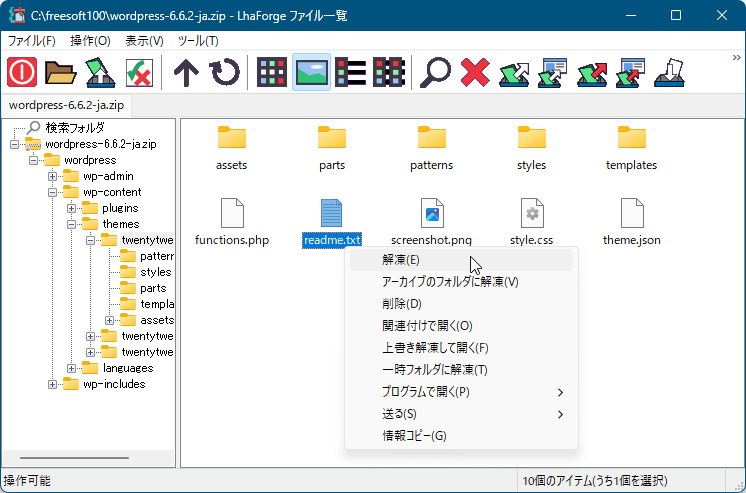The height and width of the screenshot is (493, 746).
Task: Choose 情報コピー(G) from context menu
Action: pyautogui.click(x=461, y=436)
